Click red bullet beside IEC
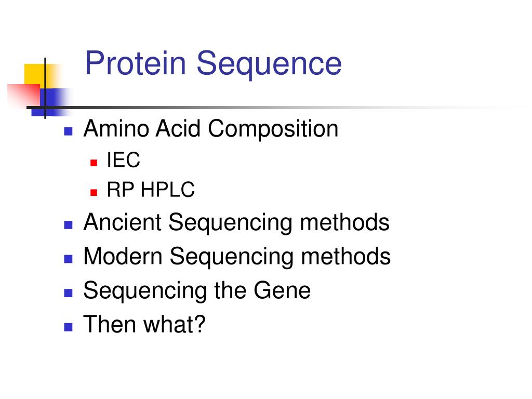The image size is (532, 399). (94, 163)
